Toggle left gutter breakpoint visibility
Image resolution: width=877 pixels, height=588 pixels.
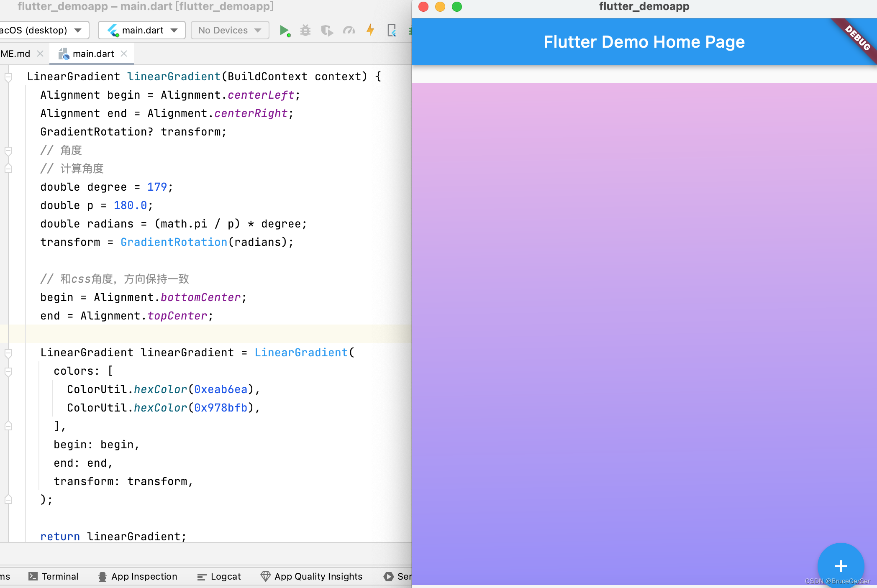point(5,77)
